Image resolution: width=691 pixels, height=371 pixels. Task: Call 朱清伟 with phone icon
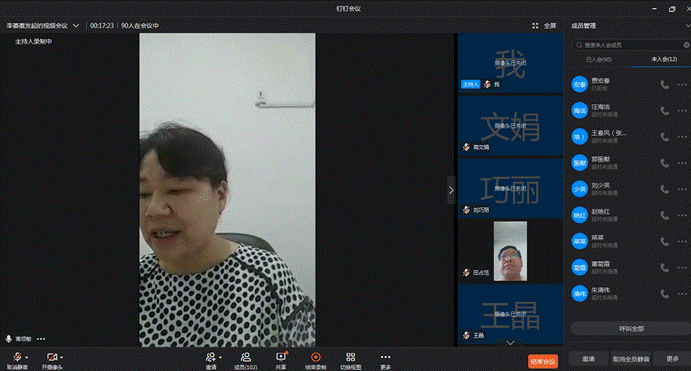pos(665,293)
